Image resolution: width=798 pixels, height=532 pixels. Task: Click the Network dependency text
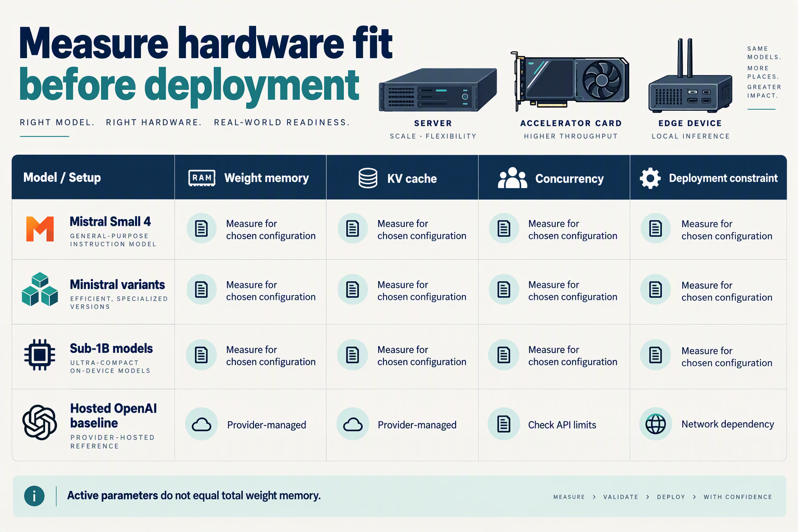[x=728, y=424]
